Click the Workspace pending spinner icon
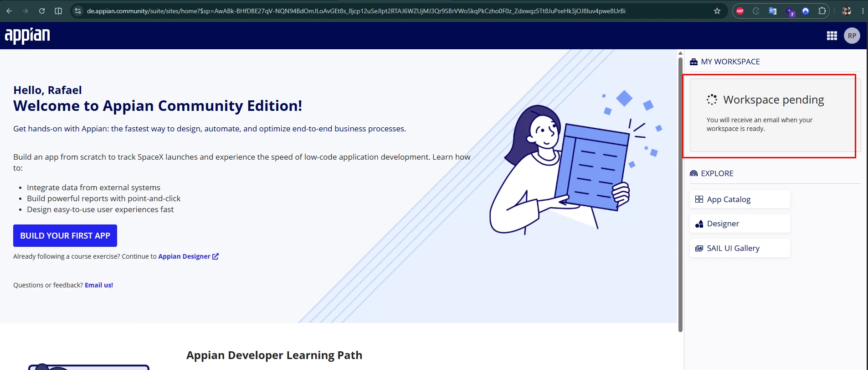This screenshot has height=370, width=868. [712, 99]
